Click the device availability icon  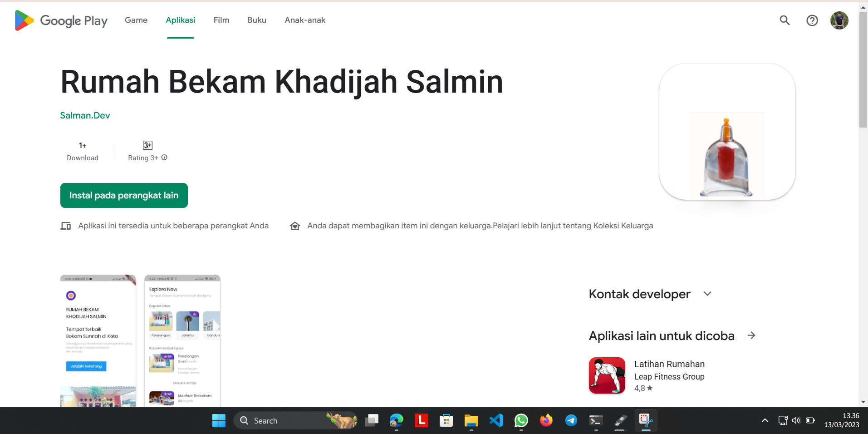pyautogui.click(x=66, y=226)
